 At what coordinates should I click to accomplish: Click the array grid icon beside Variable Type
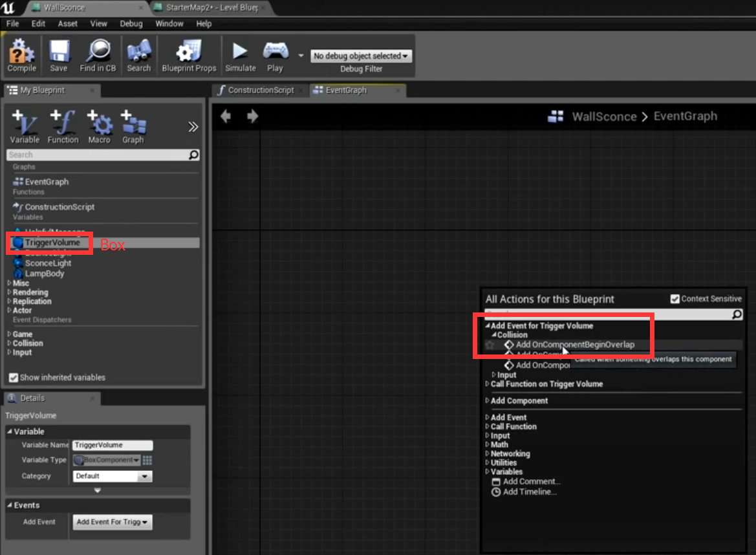[x=147, y=460]
